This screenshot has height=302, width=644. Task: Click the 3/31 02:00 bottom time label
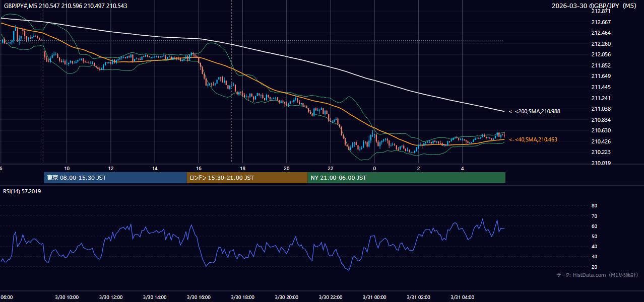[x=419, y=297]
